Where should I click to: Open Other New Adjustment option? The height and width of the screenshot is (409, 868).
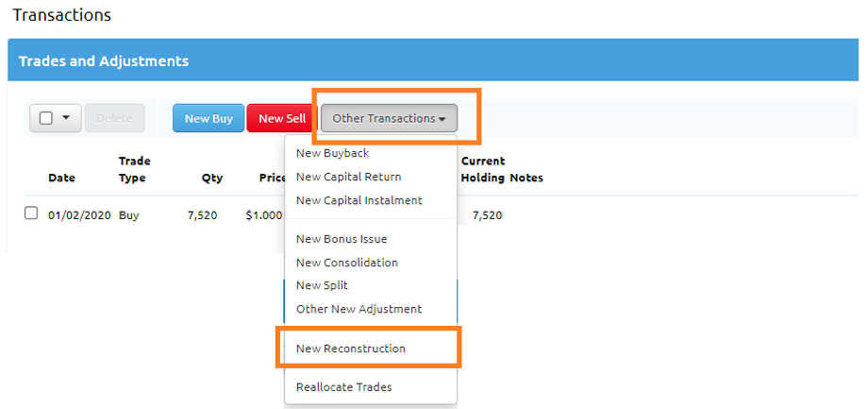(x=359, y=309)
